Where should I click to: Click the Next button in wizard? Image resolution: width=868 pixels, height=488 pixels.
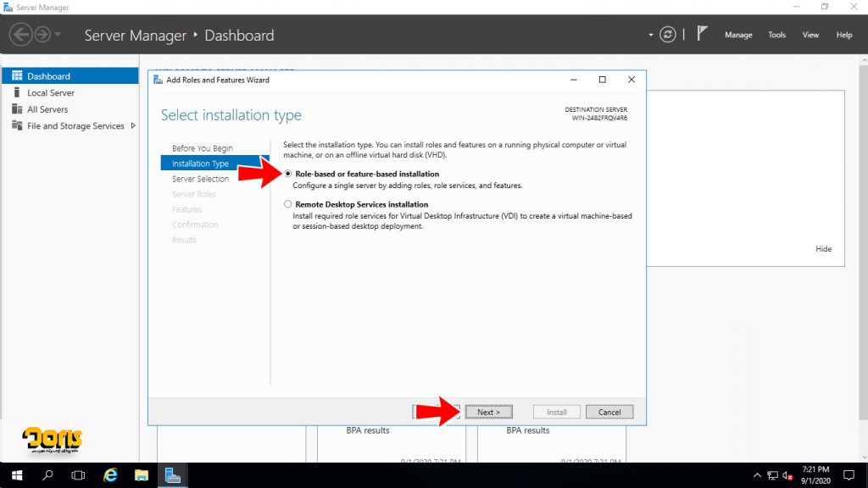click(x=488, y=412)
